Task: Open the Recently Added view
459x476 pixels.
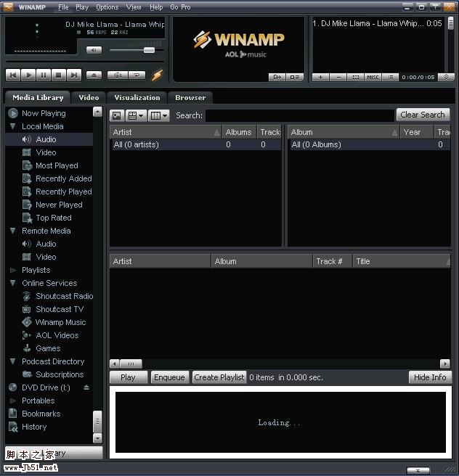Action: click(x=63, y=178)
